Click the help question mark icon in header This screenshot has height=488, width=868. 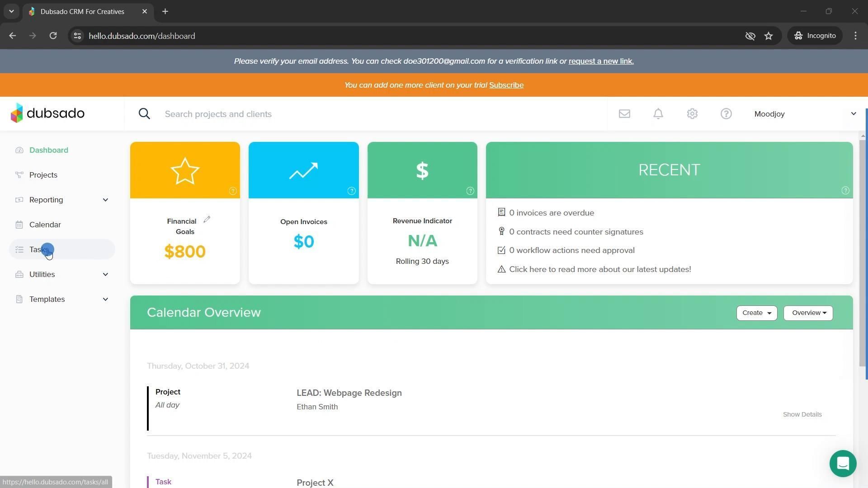(x=726, y=114)
